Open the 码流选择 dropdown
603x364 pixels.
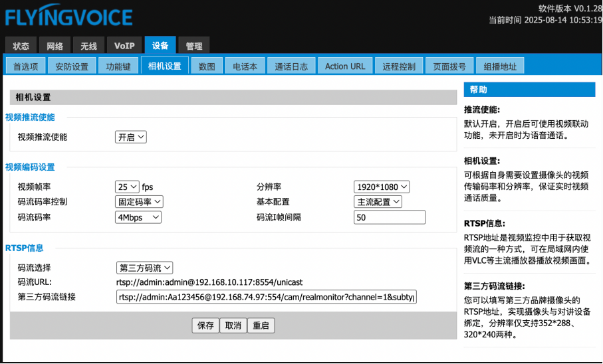[144, 268]
